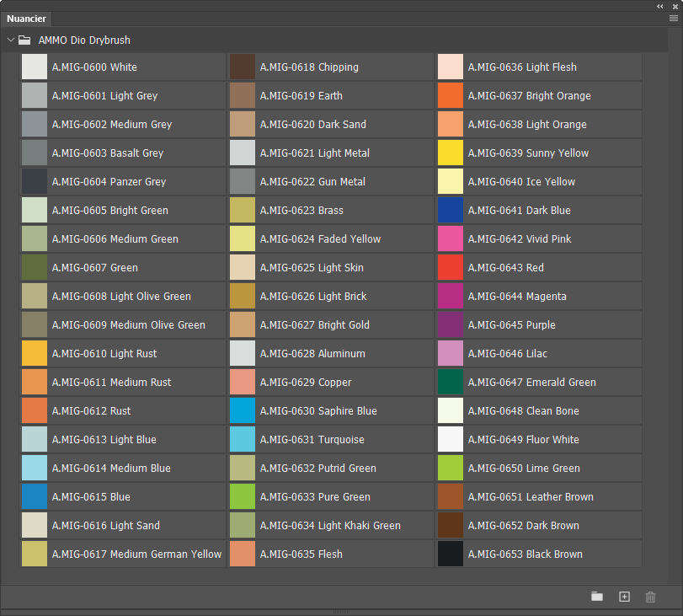The width and height of the screenshot is (683, 616).
Task: Pick the A.MIG-0600 White swatch
Action: (x=35, y=67)
